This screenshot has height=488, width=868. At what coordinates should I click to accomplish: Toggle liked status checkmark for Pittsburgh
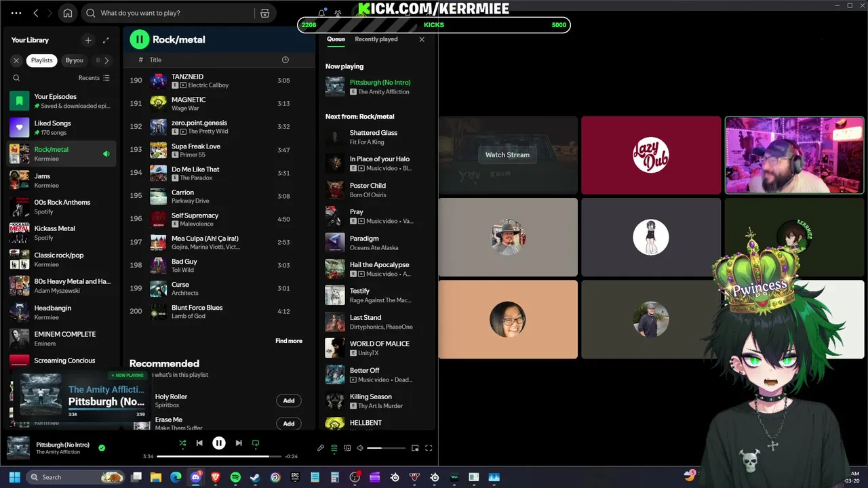pyautogui.click(x=102, y=447)
